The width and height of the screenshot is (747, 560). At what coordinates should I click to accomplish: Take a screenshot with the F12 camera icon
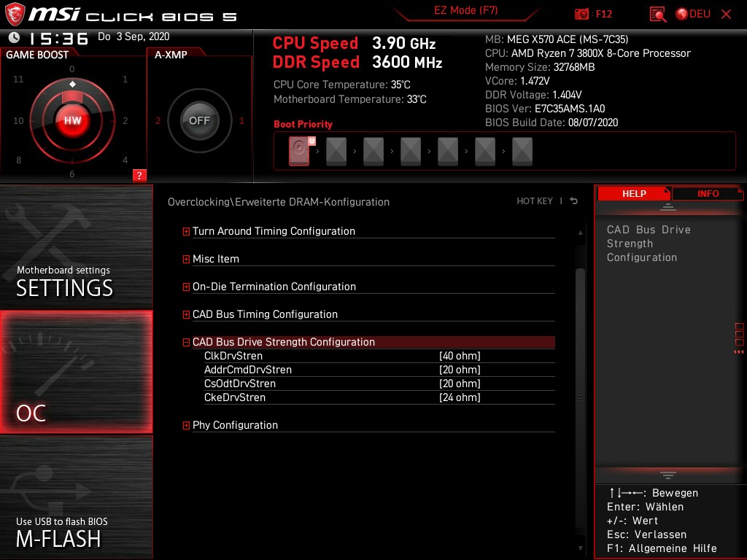tap(581, 15)
